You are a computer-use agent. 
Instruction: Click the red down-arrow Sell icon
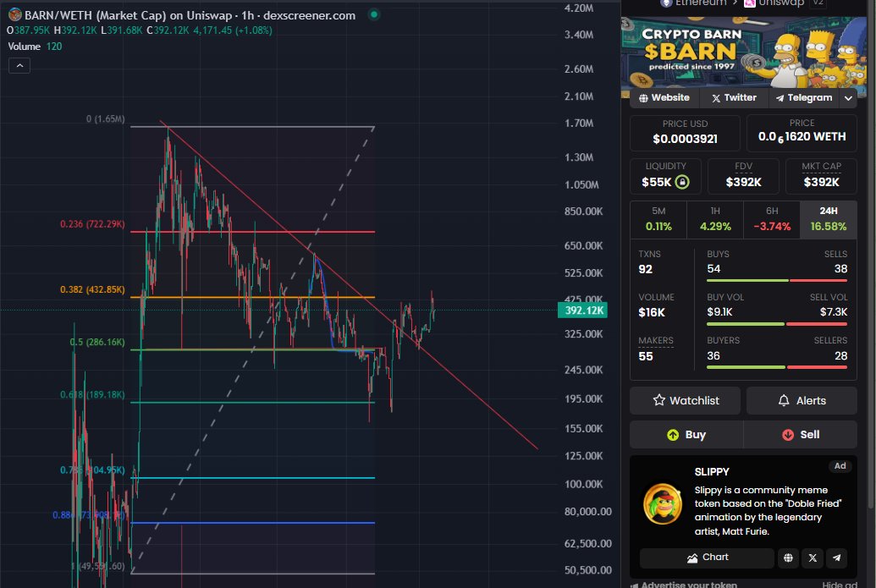pos(788,435)
